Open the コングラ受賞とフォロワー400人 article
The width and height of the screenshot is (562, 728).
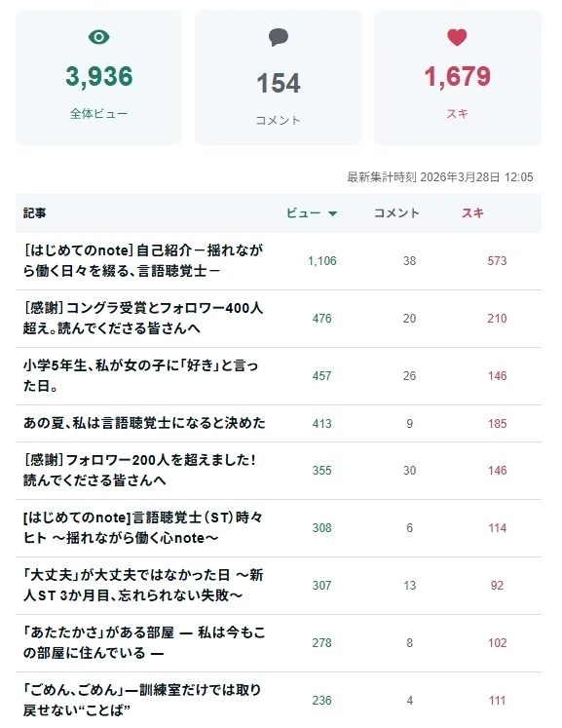[143, 318]
